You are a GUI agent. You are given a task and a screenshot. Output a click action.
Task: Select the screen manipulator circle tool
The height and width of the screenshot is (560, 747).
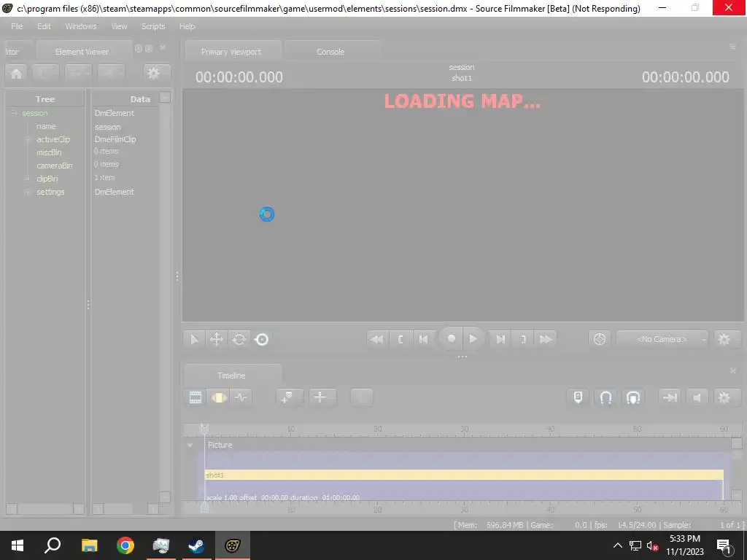coord(262,339)
